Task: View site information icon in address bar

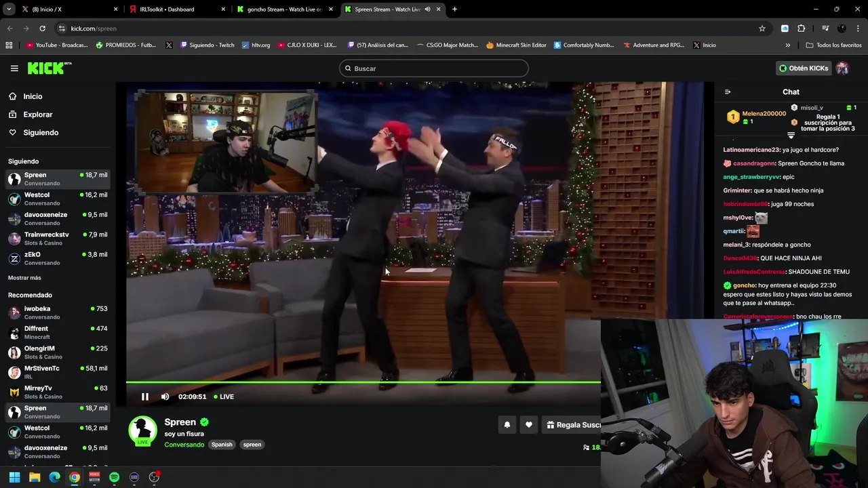Action: (x=62, y=28)
